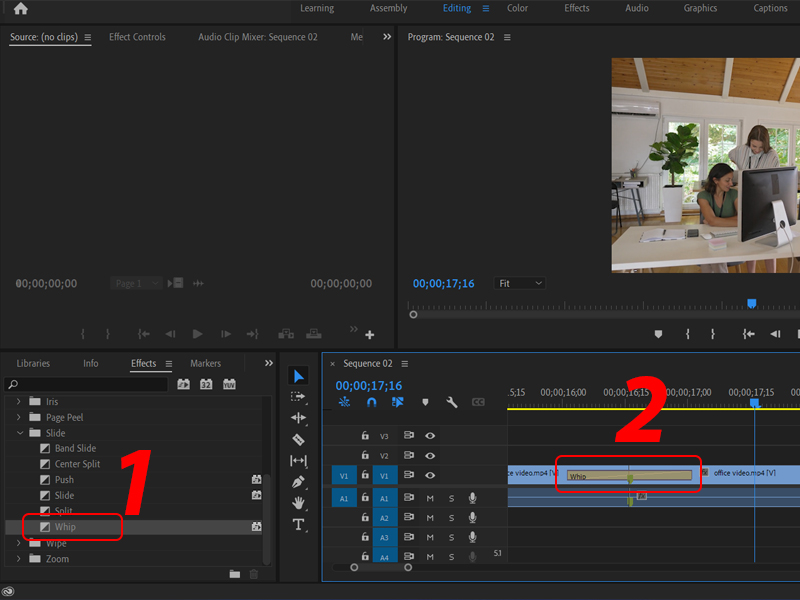Toggle Snap in the timeline
800x600 pixels.
(x=371, y=401)
